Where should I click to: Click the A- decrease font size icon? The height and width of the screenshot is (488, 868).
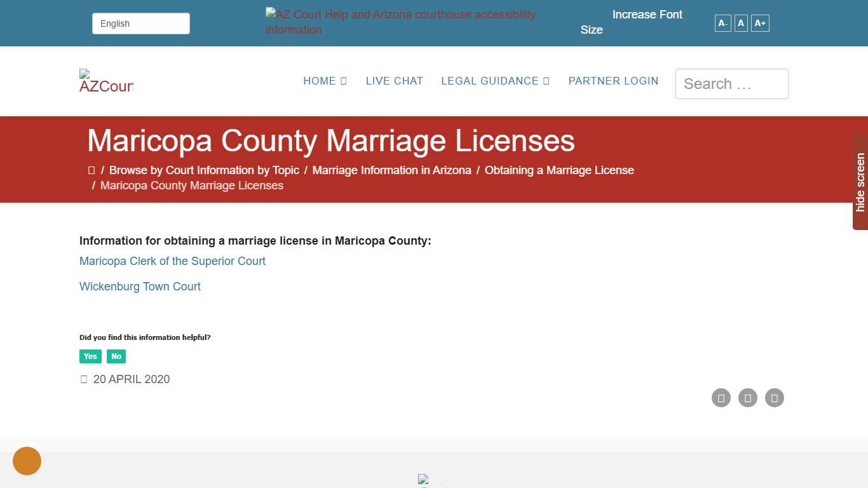click(722, 23)
